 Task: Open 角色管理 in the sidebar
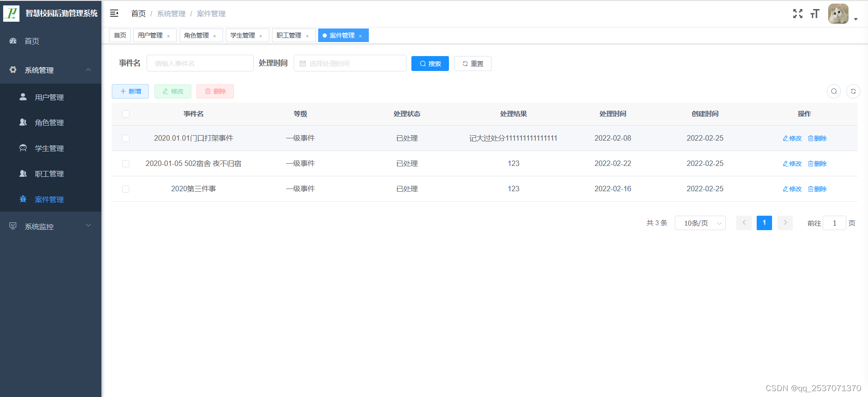[51, 123]
